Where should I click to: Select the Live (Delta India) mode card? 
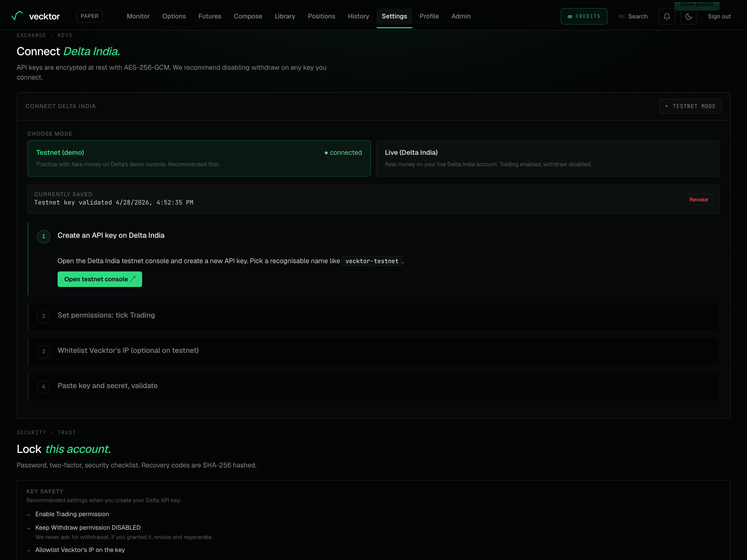[x=548, y=158]
